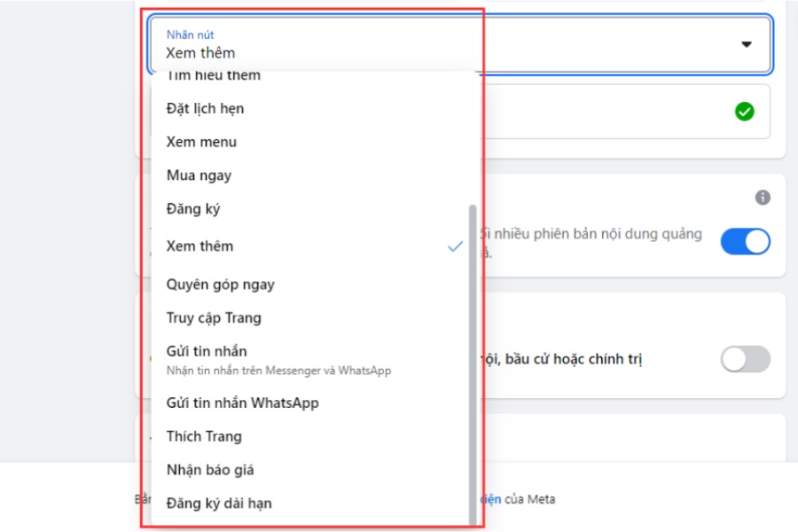Enable the bottom toggle about chính trị
Screen dimensions: 798x532
[x=745, y=358]
